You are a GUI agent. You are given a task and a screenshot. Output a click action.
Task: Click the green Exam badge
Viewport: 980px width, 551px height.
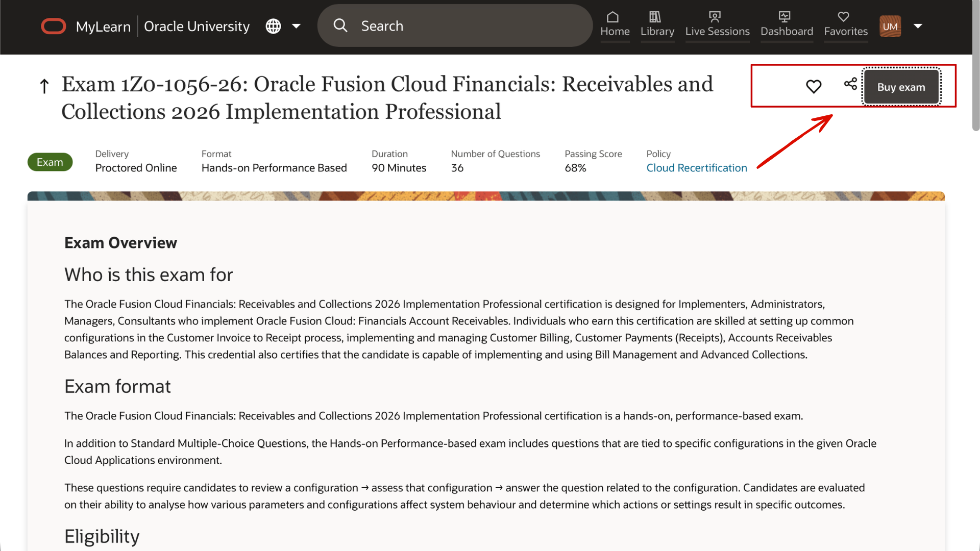point(50,162)
